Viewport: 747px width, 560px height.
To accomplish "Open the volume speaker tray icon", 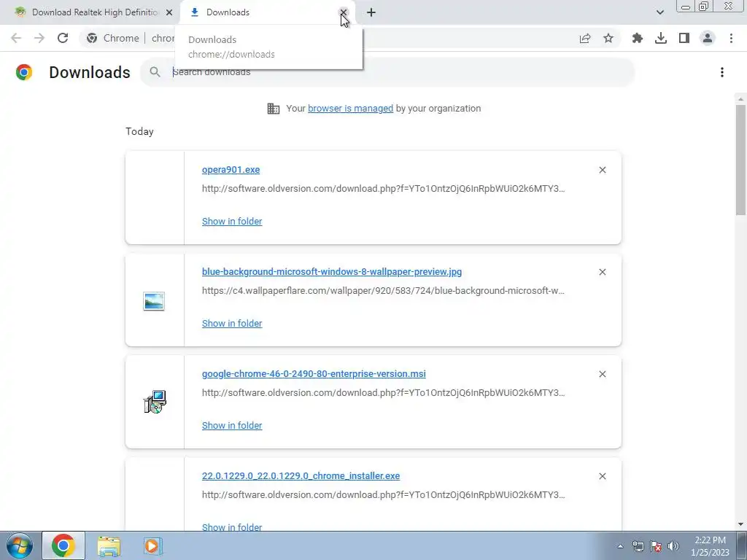I will click(673, 546).
